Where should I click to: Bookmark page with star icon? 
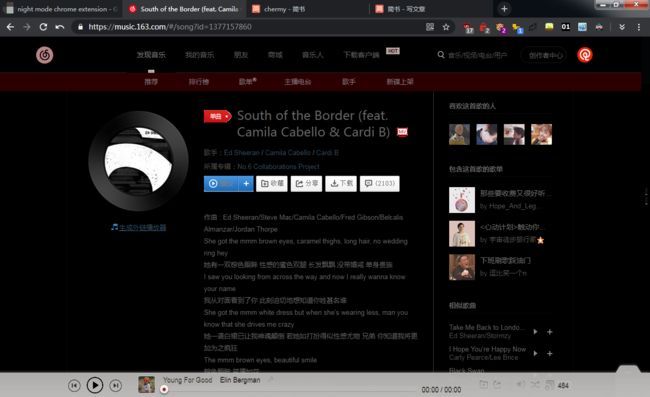coord(446,27)
